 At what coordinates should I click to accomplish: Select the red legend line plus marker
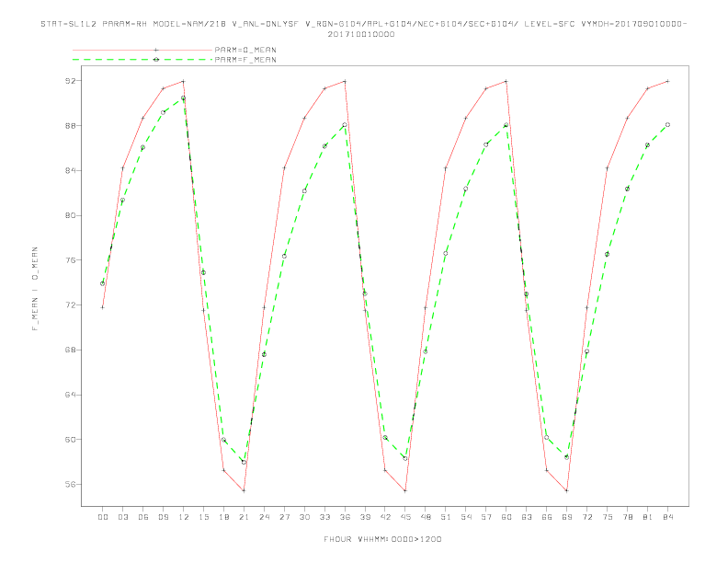tap(156, 50)
